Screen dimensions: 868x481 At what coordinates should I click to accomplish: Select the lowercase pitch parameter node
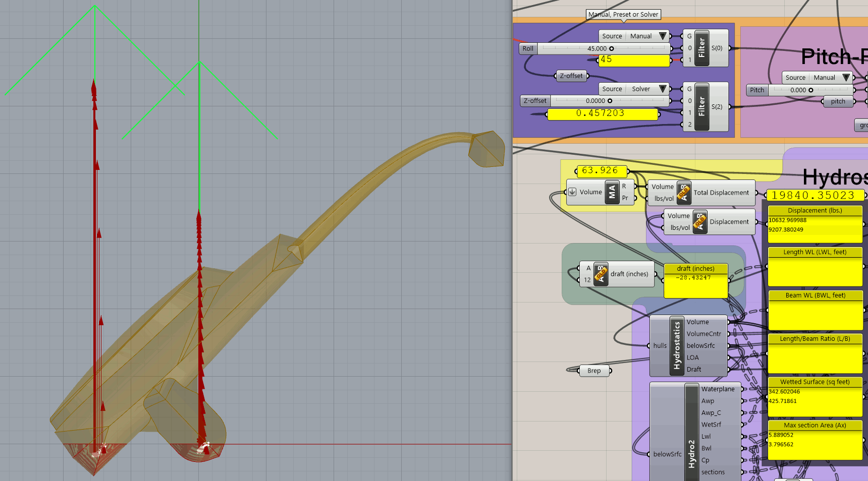pyautogui.click(x=838, y=101)
